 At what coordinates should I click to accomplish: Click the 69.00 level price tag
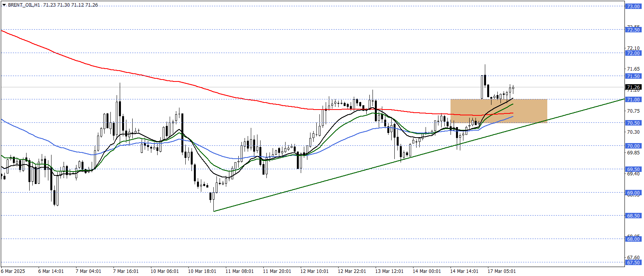point(633,193)
